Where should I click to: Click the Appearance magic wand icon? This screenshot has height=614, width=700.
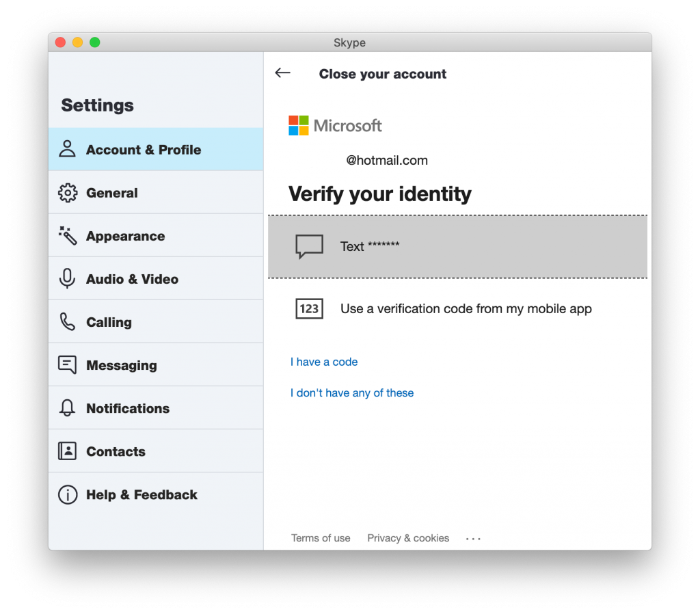[68, 236]
